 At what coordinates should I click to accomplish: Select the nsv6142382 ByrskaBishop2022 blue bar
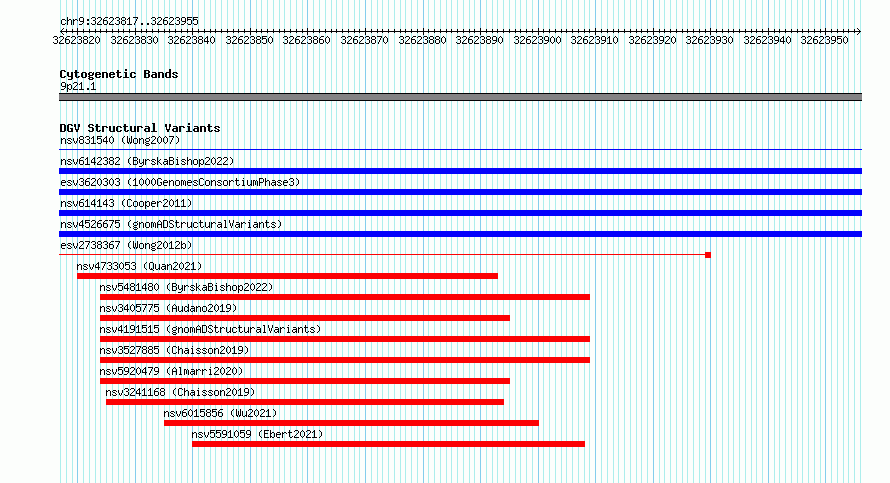pyautogui.click(x=460, y=171)
